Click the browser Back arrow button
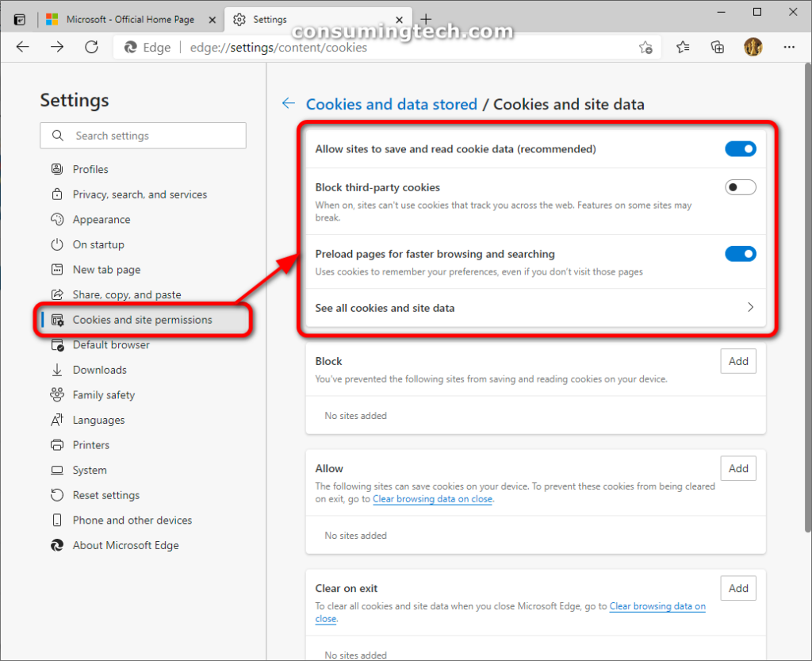The width and height of the screenshot is (812, 661). pyautogui.click(x=23, y=47)
